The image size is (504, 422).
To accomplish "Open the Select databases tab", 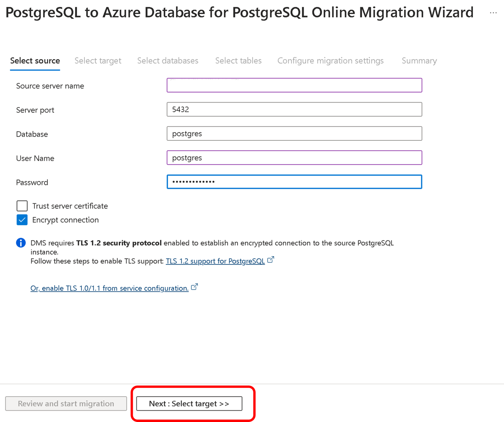I will coord(168,61).
